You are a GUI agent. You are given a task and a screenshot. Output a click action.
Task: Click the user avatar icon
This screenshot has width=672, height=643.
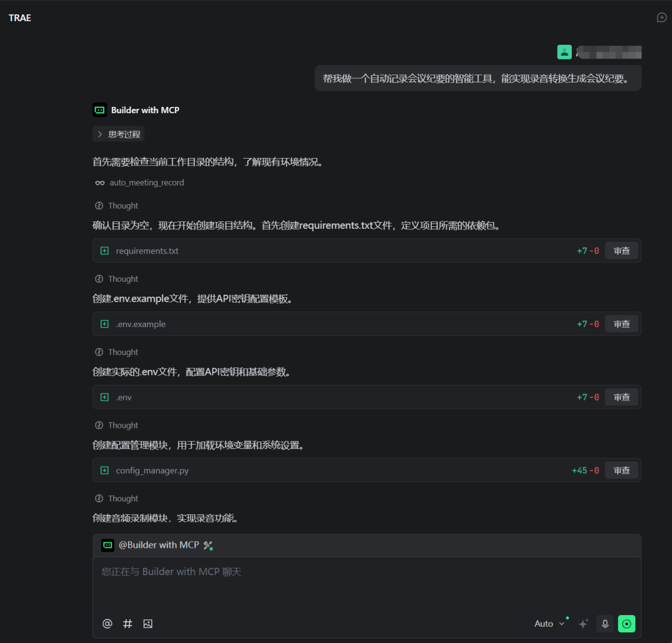(564, 52)
